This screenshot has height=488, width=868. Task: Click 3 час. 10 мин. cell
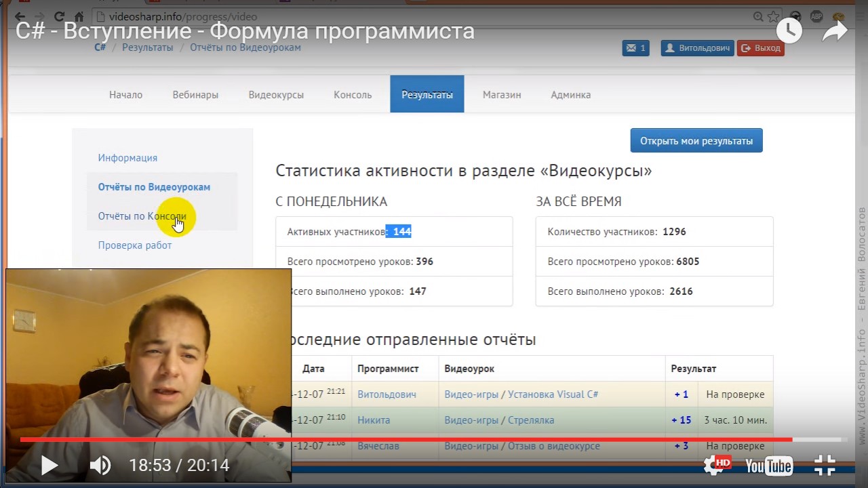pyautogui.click(x=736, y=420)
